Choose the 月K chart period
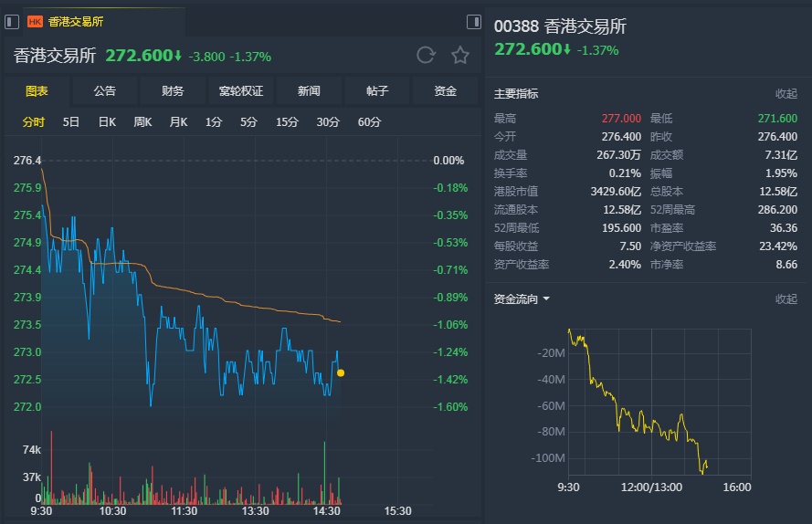This screenshot has height=524, width=812. [x=178, y=122]
